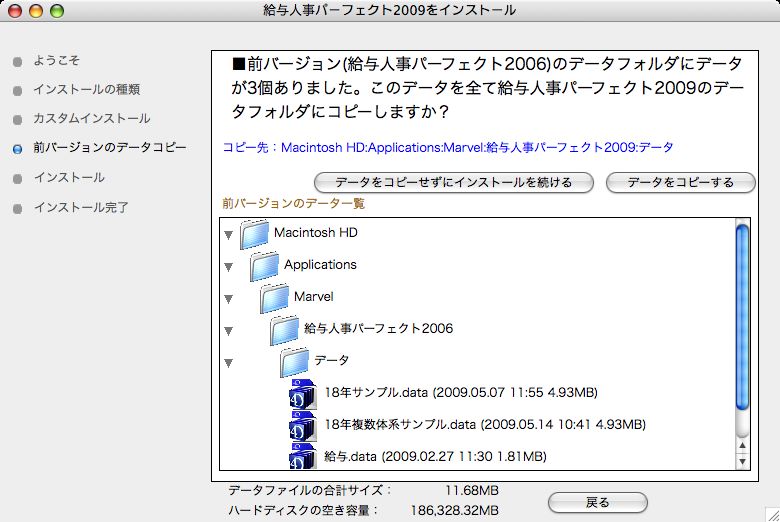This screenshot has height=522, width=780.
Task: Click the ハードディスクの空き容量 label
Action: coord(303,510)
